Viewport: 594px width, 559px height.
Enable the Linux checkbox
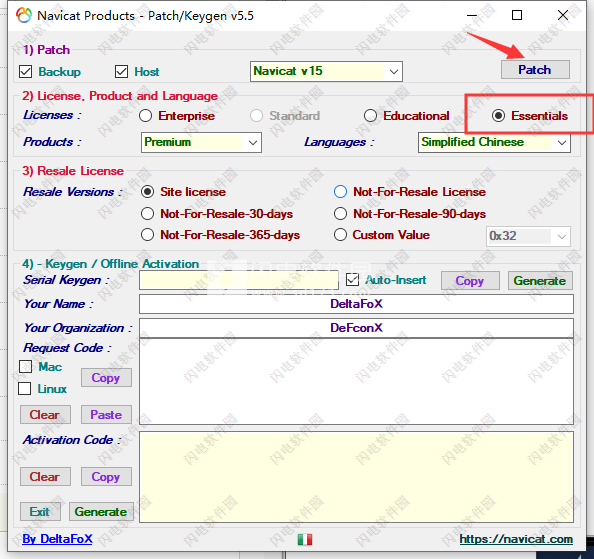[25, 388]
